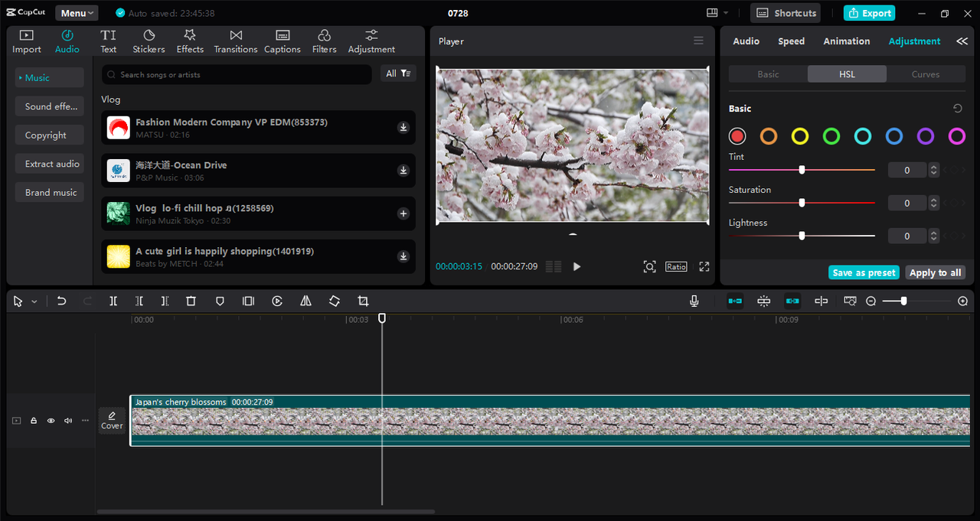Click the Split clip tool
This screenshot has width=980, height=521.
[113, 301]
